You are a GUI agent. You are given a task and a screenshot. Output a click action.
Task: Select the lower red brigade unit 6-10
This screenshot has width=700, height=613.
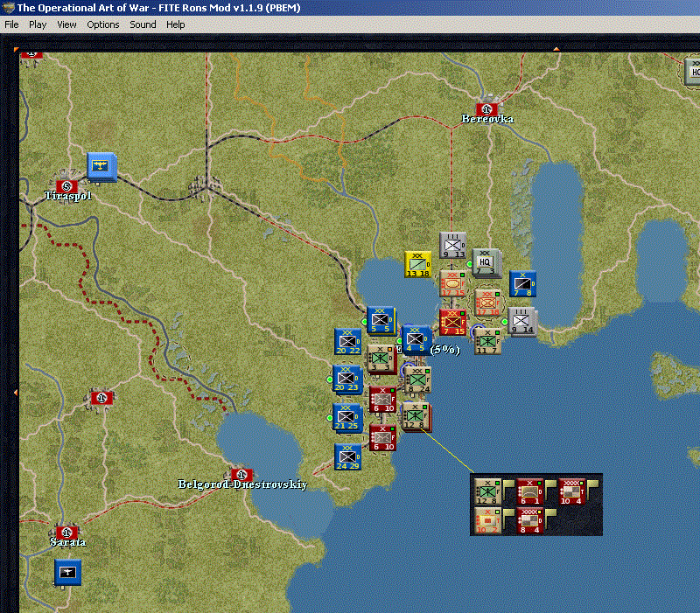pyautogui.click(x=382, y=437)
